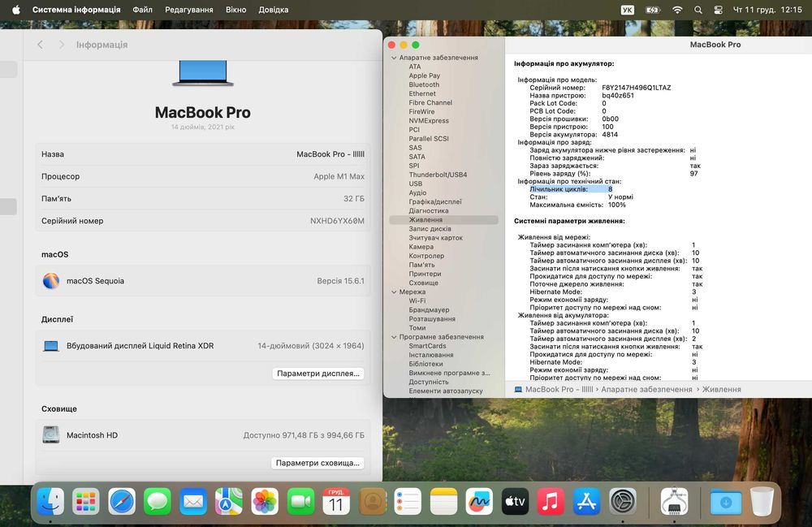Select Wi-Fi under Мережа
This screenshot has width=812, height=527.
[x=417, y=300]
